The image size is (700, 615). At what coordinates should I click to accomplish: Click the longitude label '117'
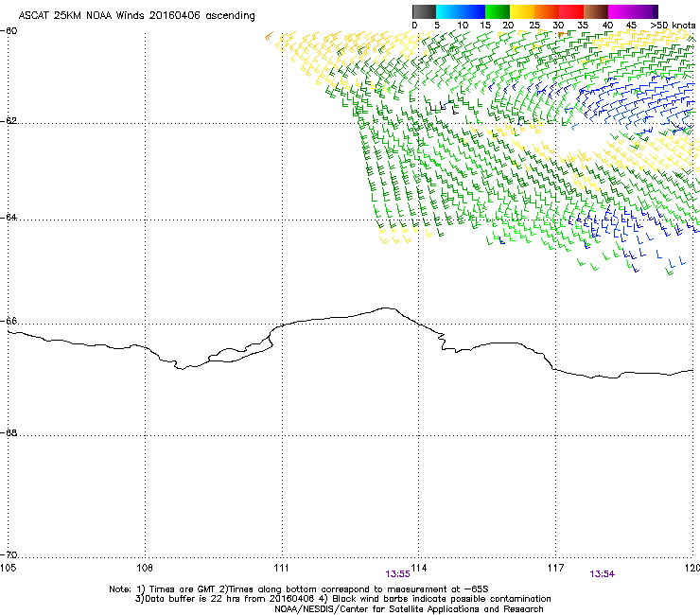coord(556,568)
